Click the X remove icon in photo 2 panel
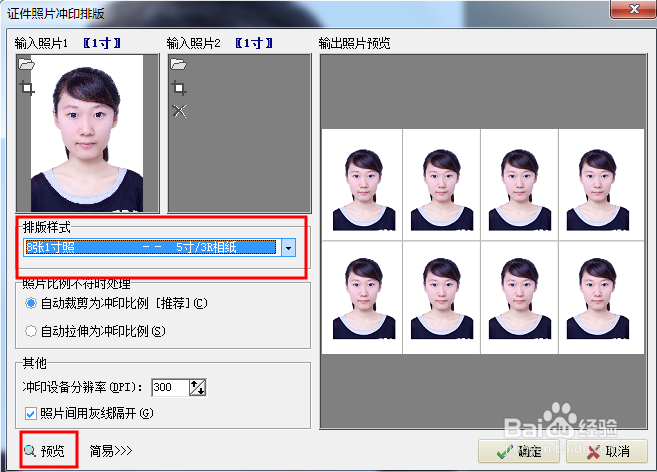This screenshot has width=657, height=472. coord(179,111)
